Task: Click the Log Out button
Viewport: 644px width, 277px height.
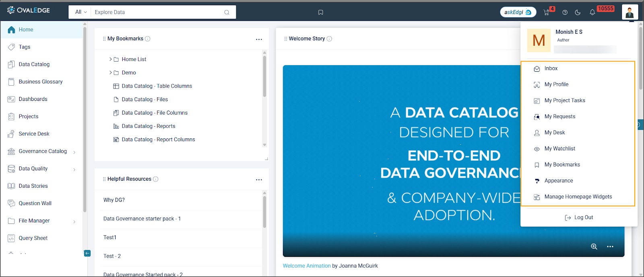Action: (579, 217)
